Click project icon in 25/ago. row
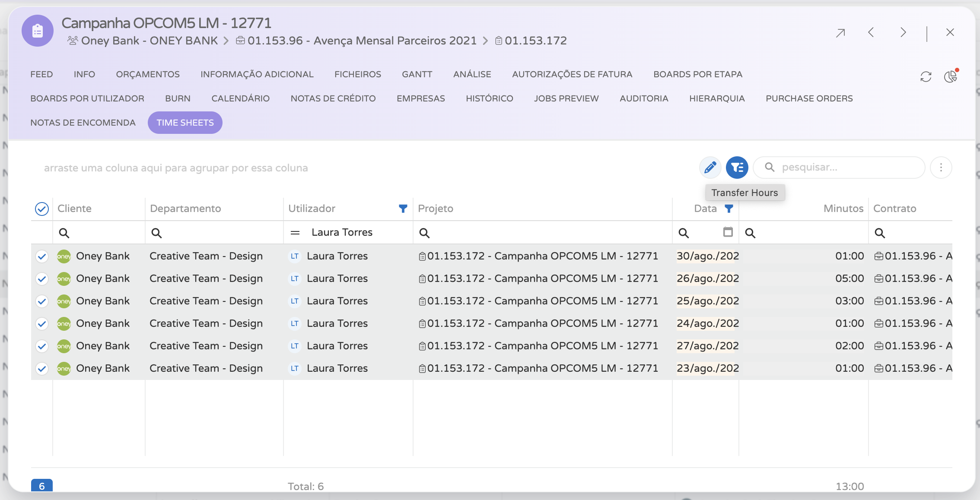The height and width of the screenshot is (500, 980). point(422,301)
